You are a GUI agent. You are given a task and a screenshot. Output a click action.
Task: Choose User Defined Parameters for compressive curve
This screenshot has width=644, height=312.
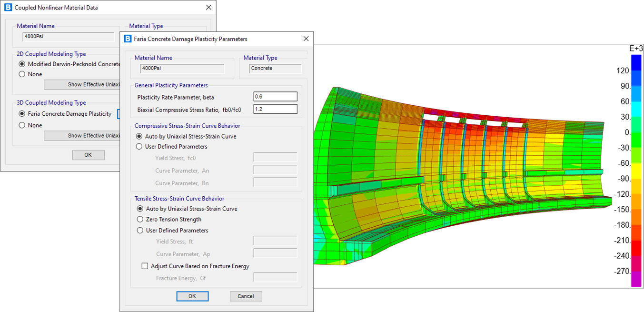tap(139, 147)
